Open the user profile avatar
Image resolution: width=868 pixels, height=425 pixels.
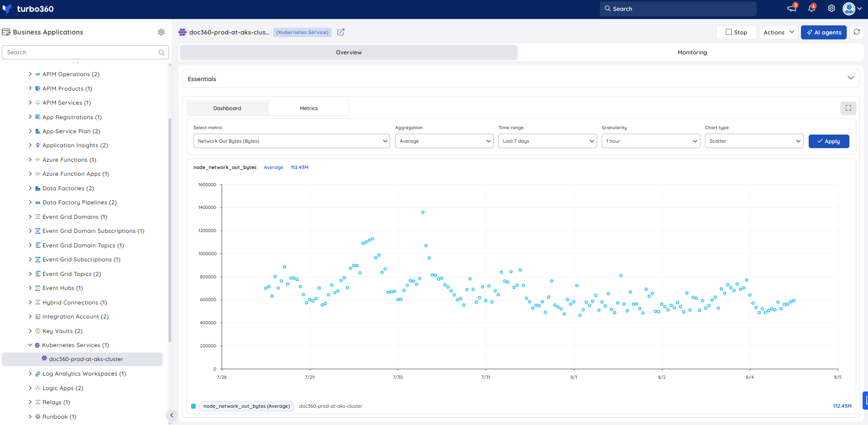849,9
